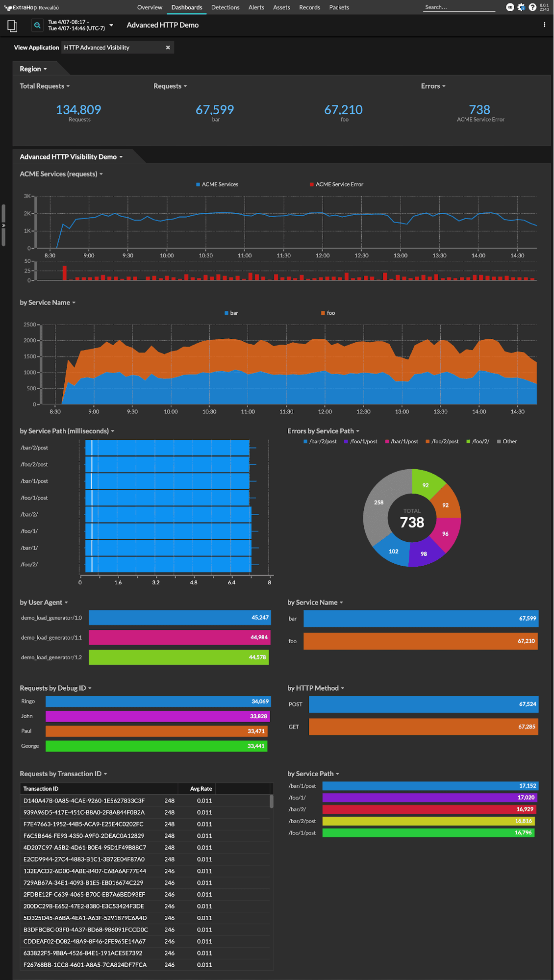Image resolution: width=554 pixels, height=980 pixels.
Task: Toggle the foo legend in Service Name chart
Action: 328,313
